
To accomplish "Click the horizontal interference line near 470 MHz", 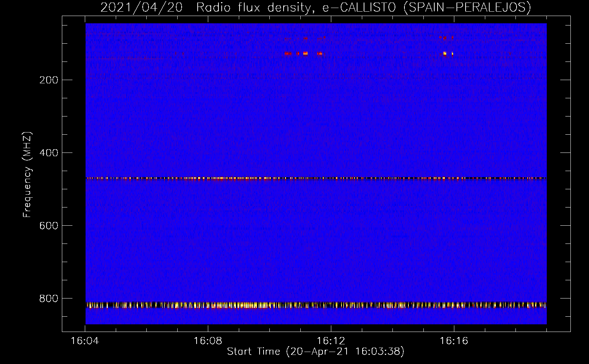I will (x=316, y=178).
